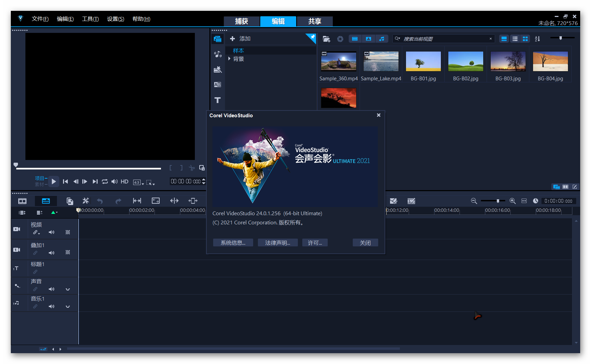Image resolution: width=591 pixels, height=364 pixels.
Task: Mute the 叠加1 track audio
Action: 52,253
